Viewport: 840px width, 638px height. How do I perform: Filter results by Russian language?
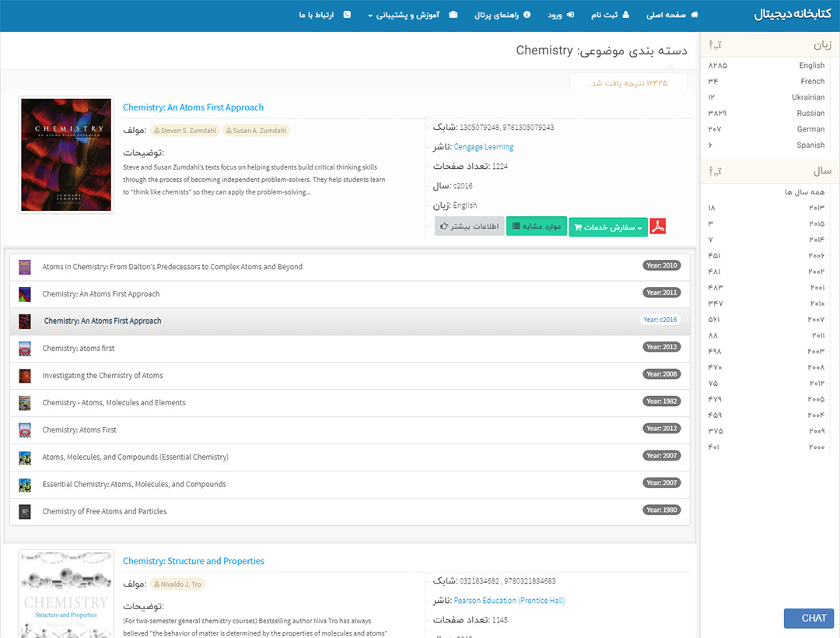810,114
